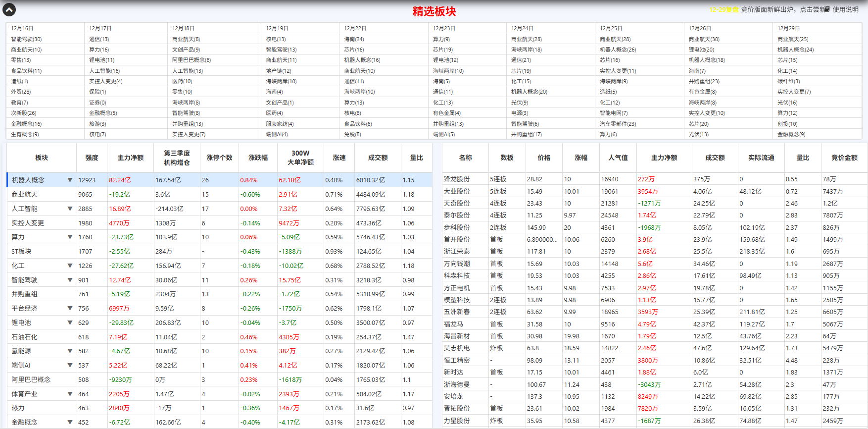Collapse the panel with the up-chevron icon
The width and height of the screenshot is (868, 429).
pyautogui.click(x=9, y=9)
